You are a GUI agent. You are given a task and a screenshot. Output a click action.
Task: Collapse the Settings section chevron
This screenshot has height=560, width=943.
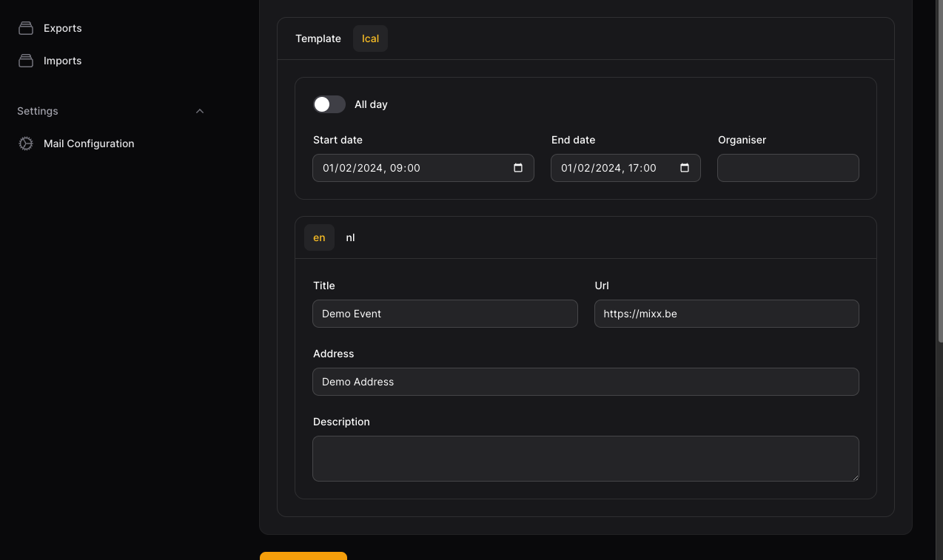coord(199,111)
